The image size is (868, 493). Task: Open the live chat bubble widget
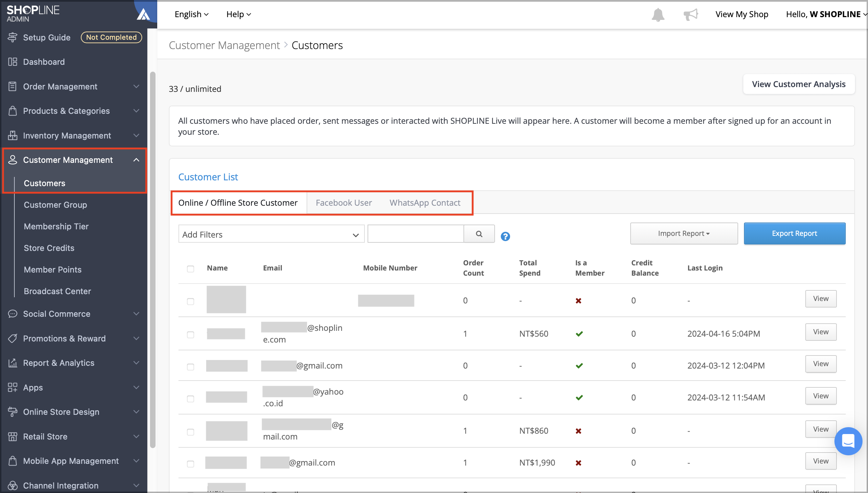[848, 441]
